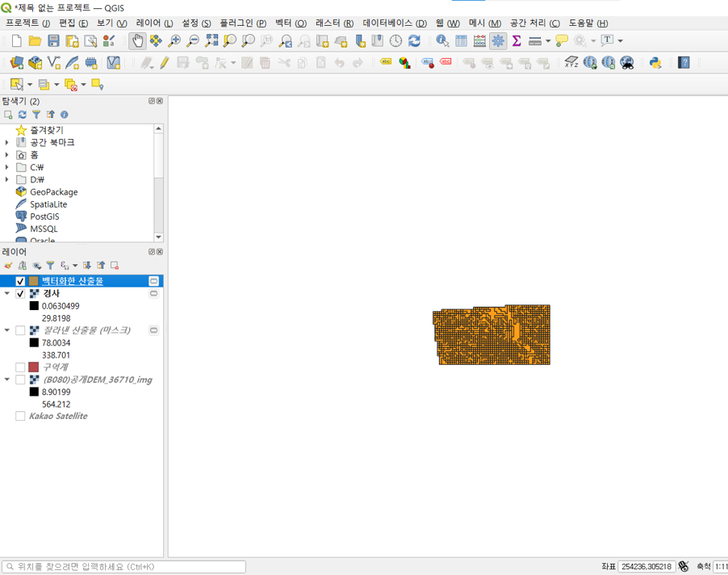
Task: Collapse the (B080)공개DEM_36710_img layer legend
Action: click(7, 380)
